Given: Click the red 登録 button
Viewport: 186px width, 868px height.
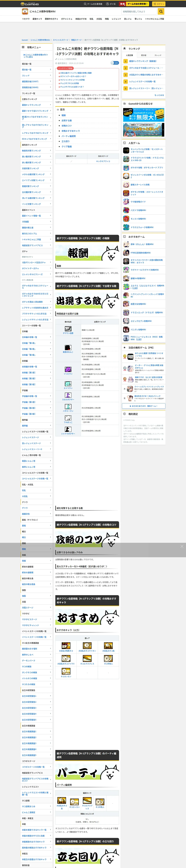Looking at the screenshot, I should 122,4.
